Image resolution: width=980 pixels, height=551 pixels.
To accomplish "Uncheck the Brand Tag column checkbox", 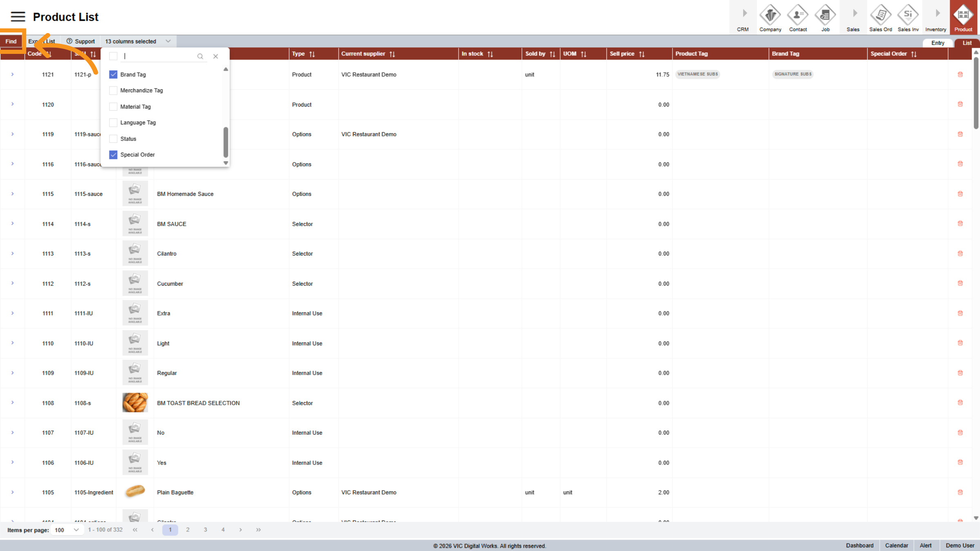I will pyautogui.click(x=113, y=74).
